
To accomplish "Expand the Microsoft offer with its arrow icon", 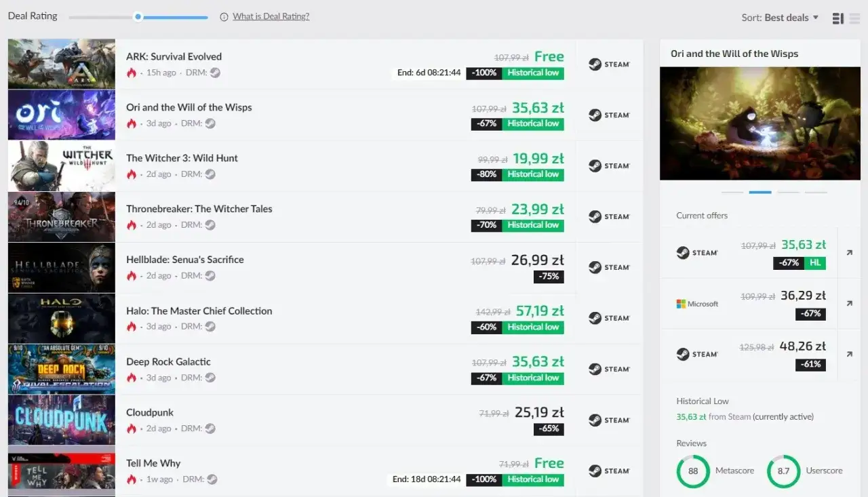I will (849, 303).
